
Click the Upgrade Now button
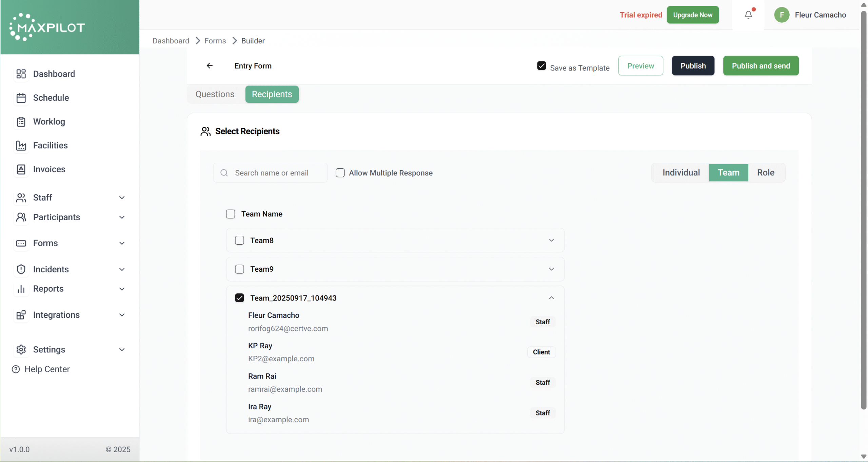(692, 15)
